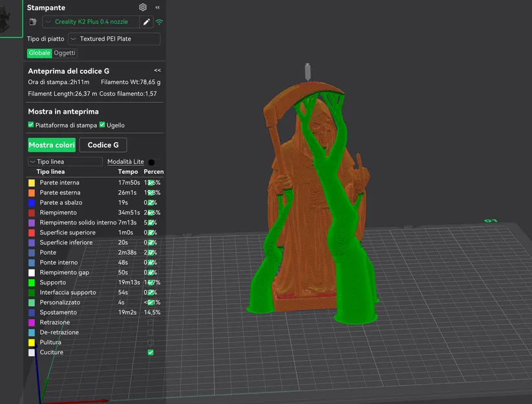The image size is (532, 404).
Task: Collapse the Stampante panel with double-chevron
Action: pos(158,8)
